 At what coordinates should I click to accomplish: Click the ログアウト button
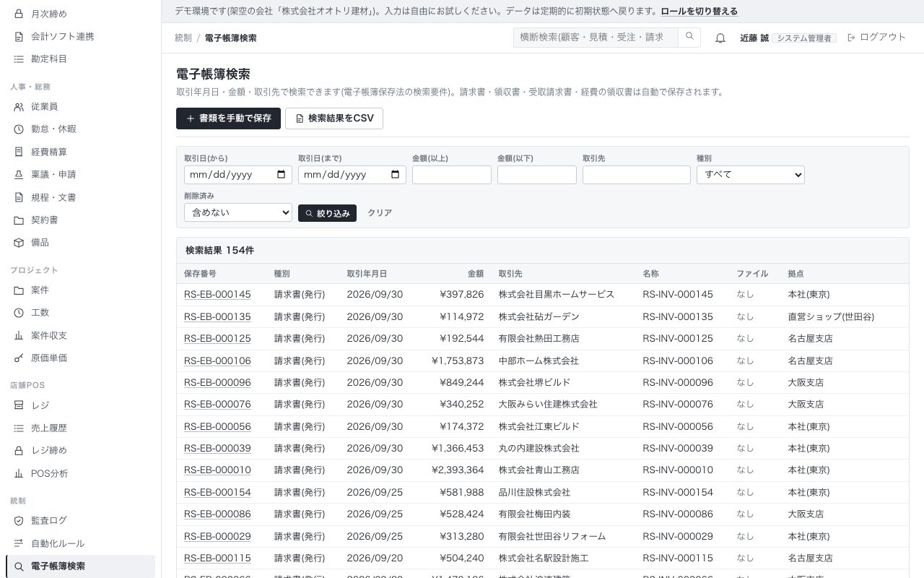(x=876, y=38)
